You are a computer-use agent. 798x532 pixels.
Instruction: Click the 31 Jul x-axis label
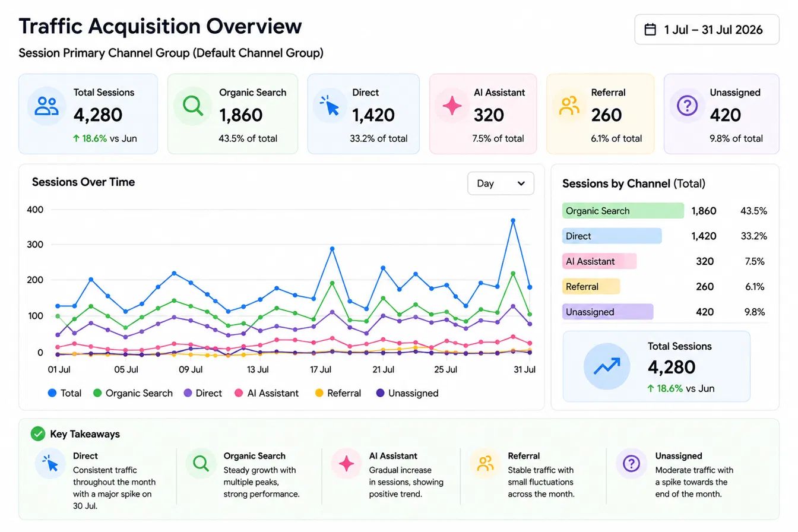point(524,369)
